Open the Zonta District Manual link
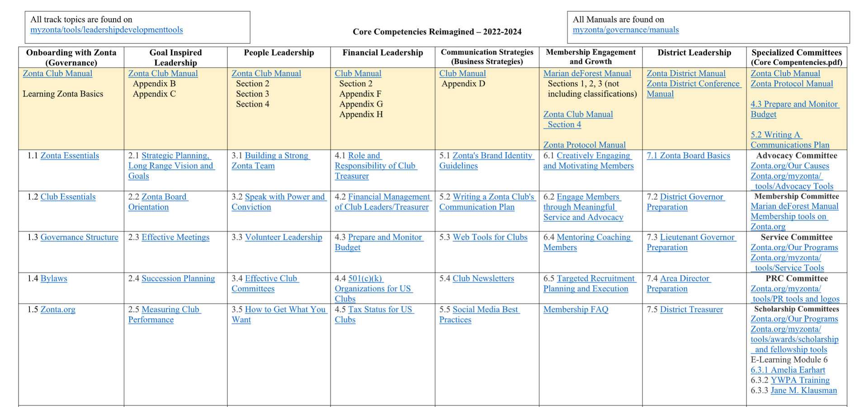The height and width of the screenshot is (407, 868). tap(686, 74)
